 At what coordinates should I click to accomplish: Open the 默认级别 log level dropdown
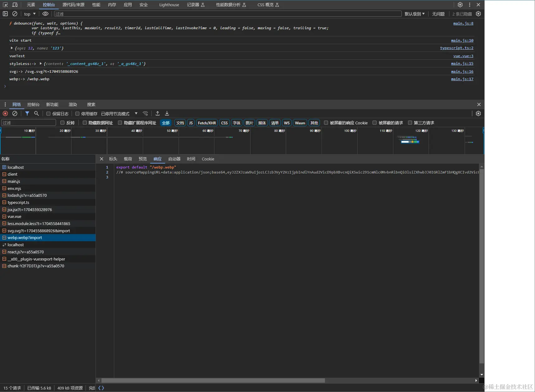(x=415, y=14)
